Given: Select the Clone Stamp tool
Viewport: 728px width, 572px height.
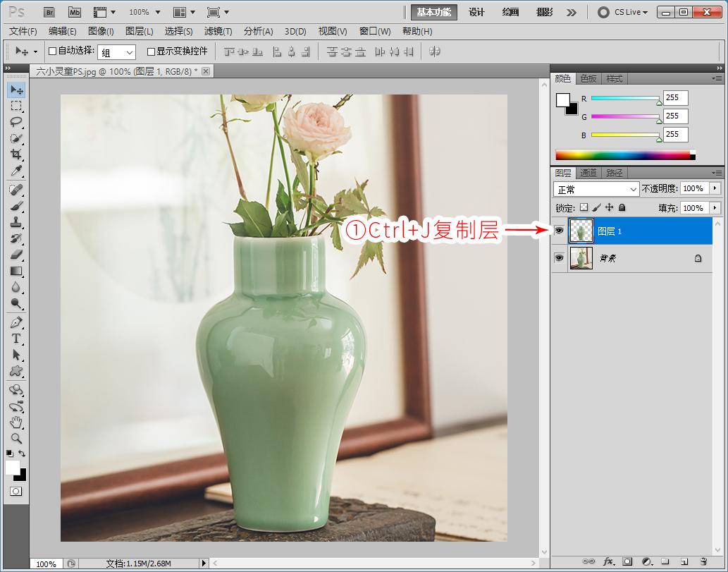Looking at the screenshot, I should tap(16, 222).
